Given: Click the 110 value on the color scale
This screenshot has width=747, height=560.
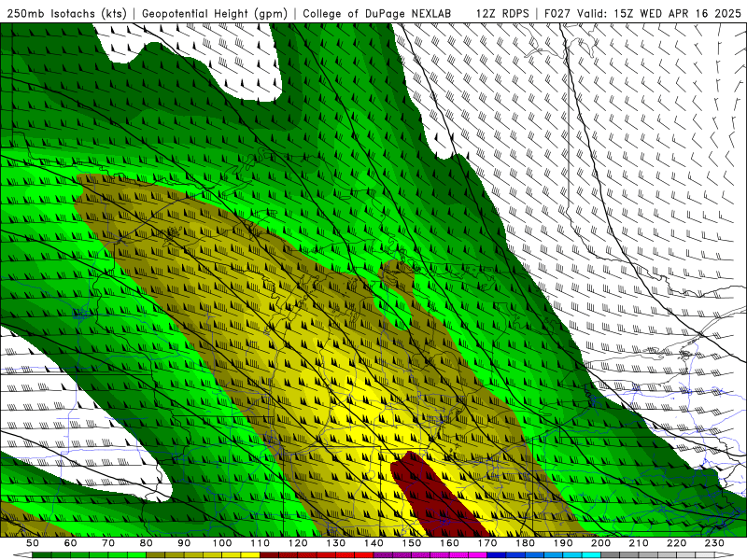Looking at the screenshot, I should [x=260, y=543].
